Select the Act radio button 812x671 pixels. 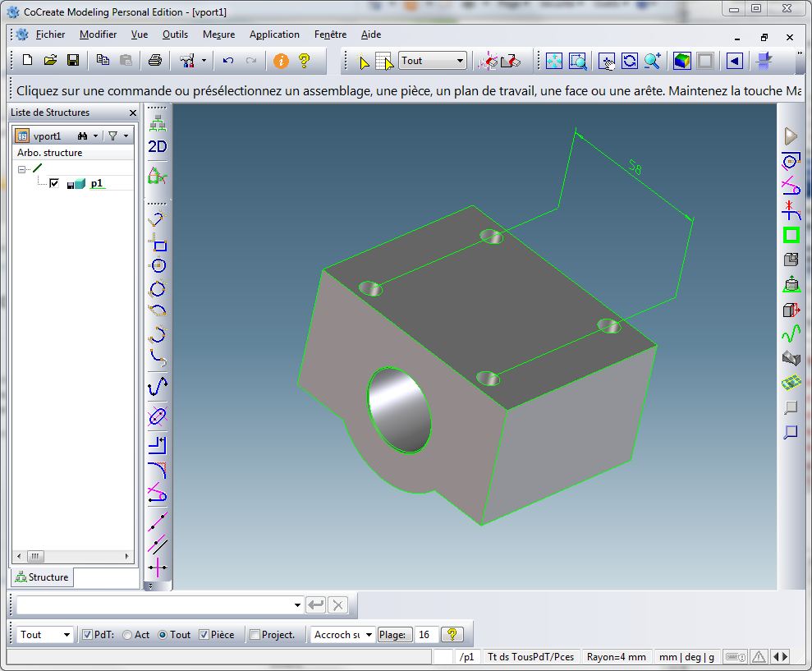[127, 635]
